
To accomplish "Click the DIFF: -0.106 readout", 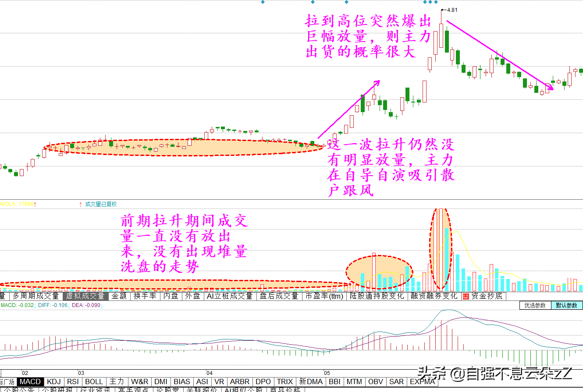I will click(x=53, y=305).
